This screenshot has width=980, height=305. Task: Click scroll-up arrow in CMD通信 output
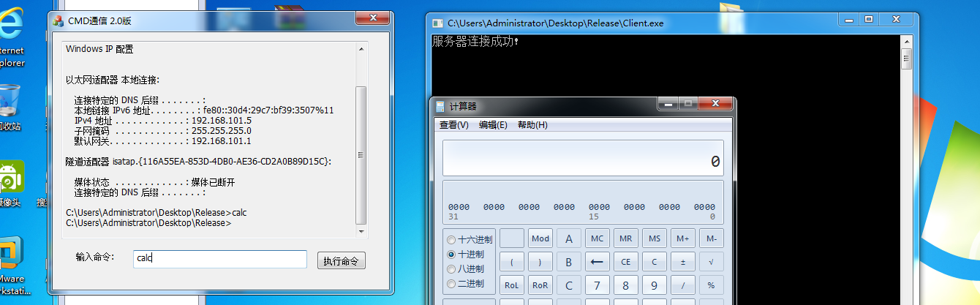(x=361, y=49)
